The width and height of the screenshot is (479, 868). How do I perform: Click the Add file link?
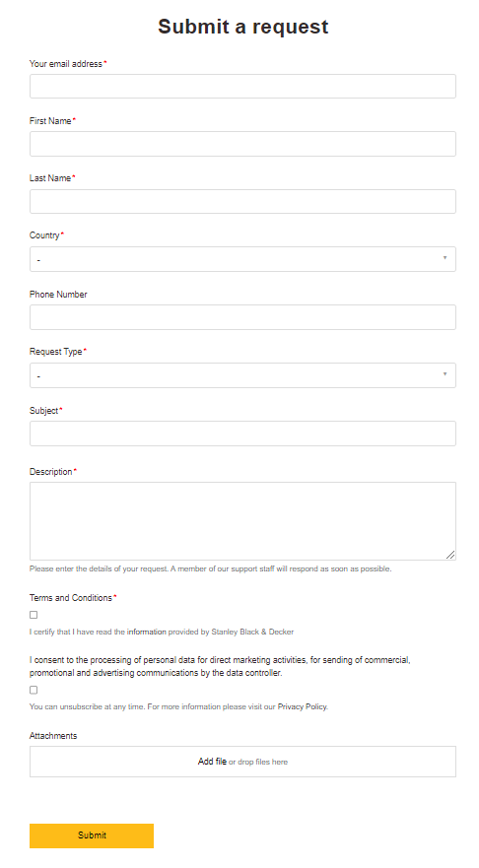(x=212, y=762)
